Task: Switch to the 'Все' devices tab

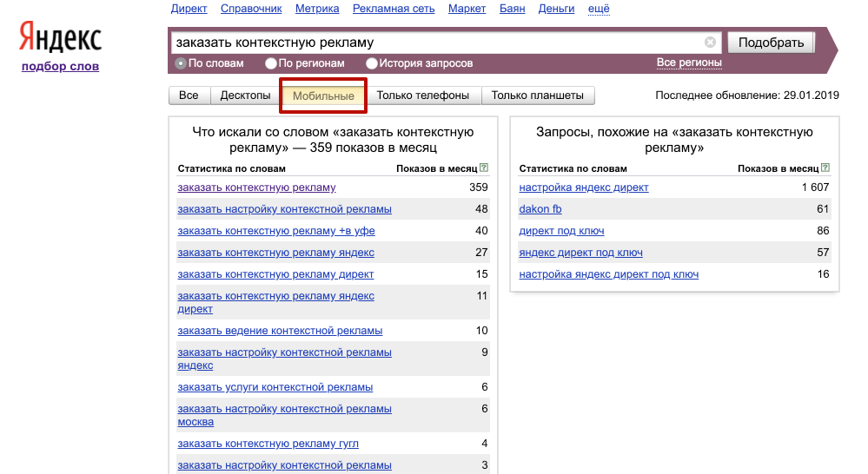Action: [189, 95]
